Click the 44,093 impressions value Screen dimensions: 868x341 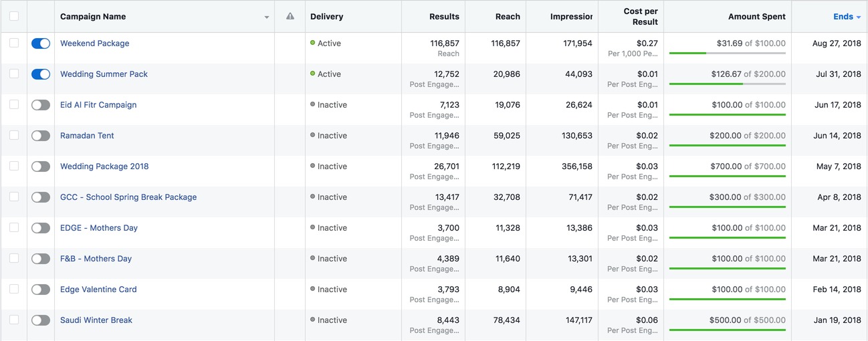[x=579, y=74]
